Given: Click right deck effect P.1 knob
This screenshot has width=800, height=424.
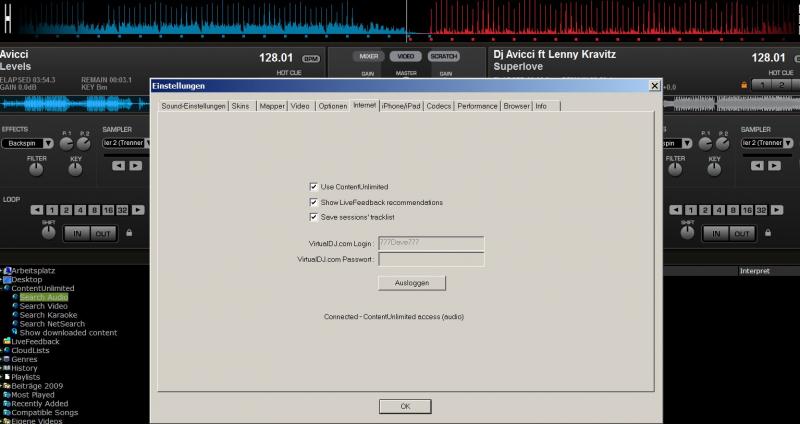Looking at the screenshot, I should tap(706, 144).
